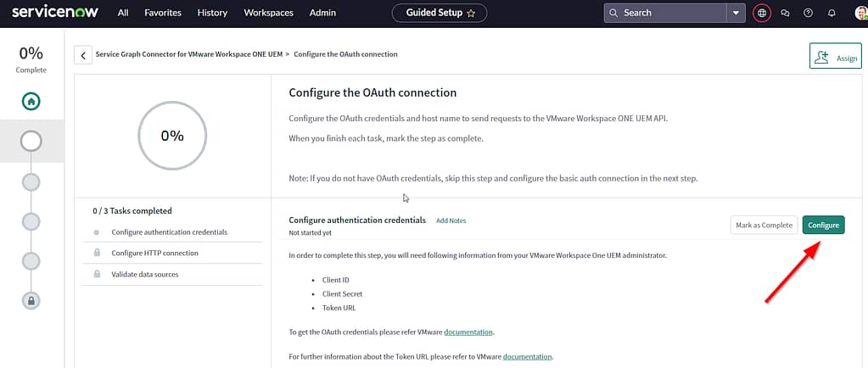Click the green home step icon
Image resolution: width=868 pixels, height=368 pixels.
click(x=31, y=101)
